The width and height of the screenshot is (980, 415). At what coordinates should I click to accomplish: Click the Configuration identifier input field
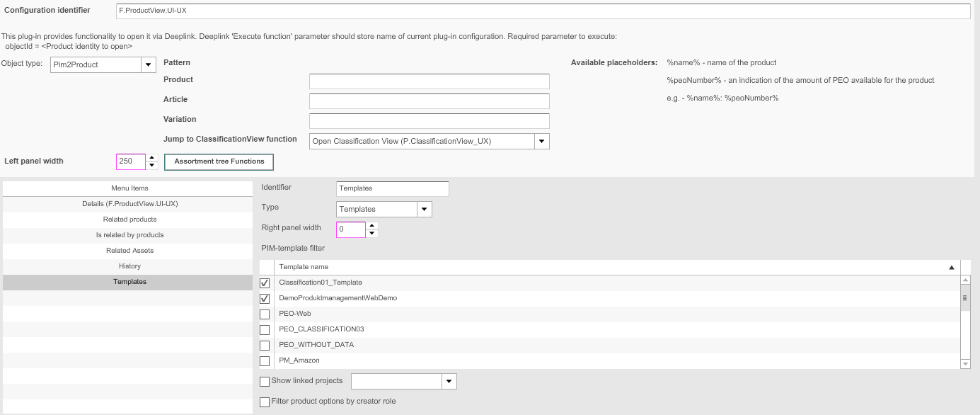pos(495,11)
